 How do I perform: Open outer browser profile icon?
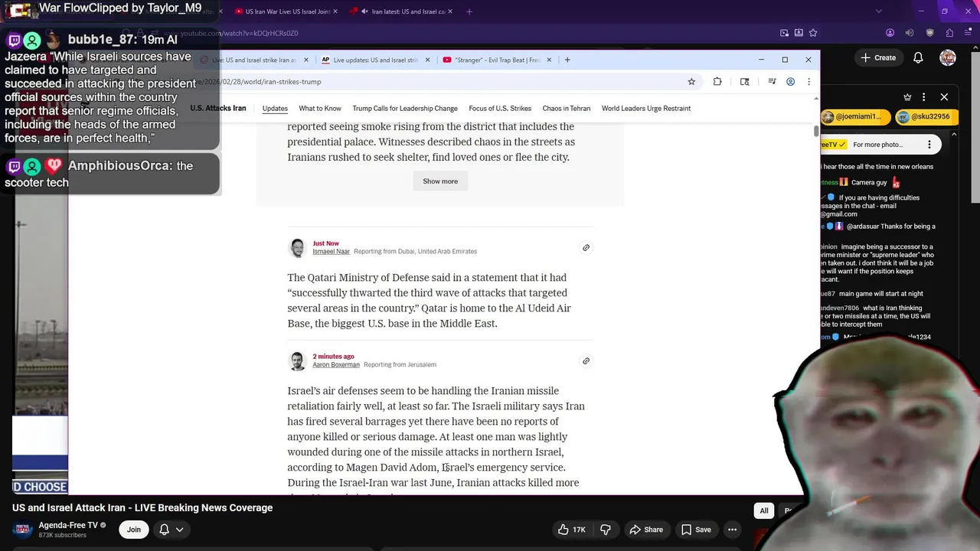pos(890,33)
